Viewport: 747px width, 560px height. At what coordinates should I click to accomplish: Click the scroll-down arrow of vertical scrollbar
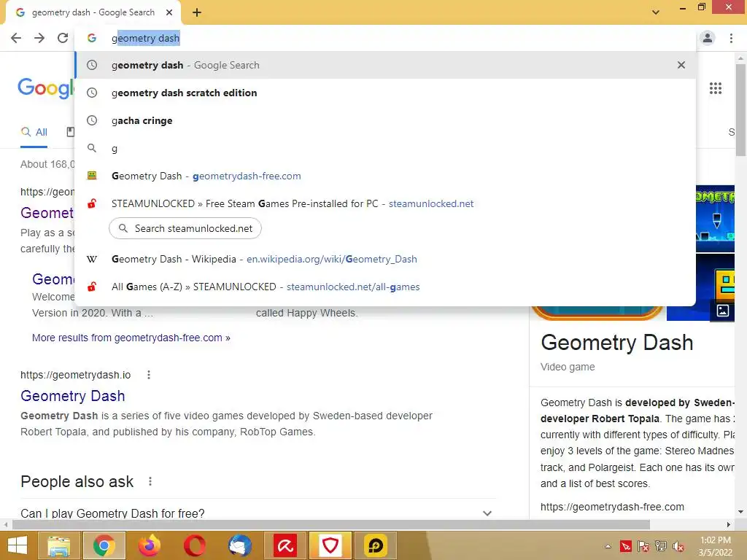[x=740, y=512]
